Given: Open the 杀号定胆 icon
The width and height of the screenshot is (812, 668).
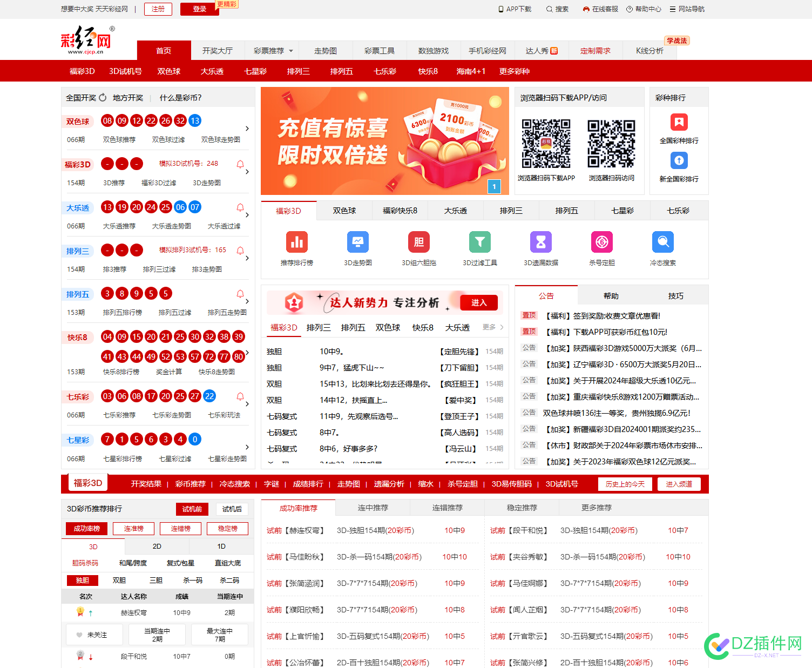Looking at the screenshot, I should point(602,242).
